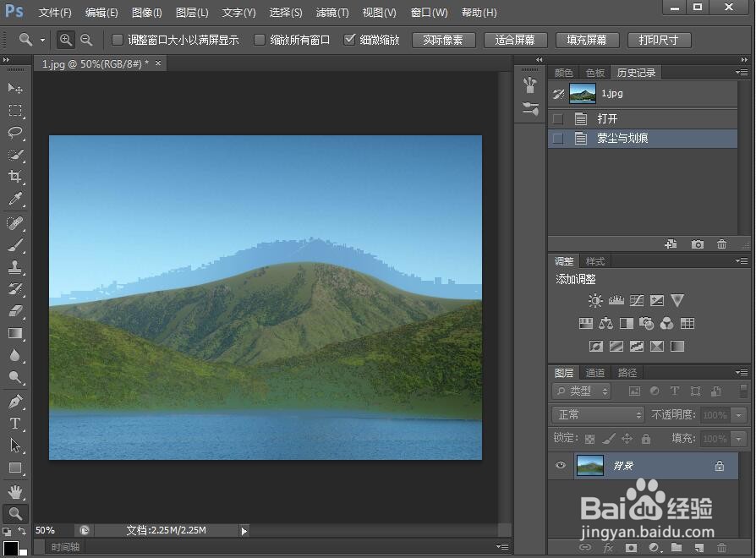Image resolution: width=756 pixels, height=558 pixels.
Task: Click the Zoom In option icon
Action: click(x=66, y=40)
